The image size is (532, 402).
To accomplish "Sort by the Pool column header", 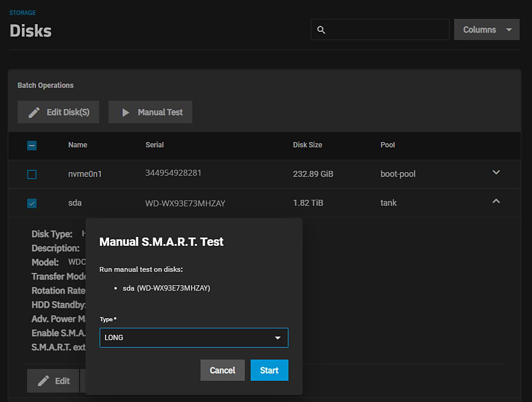I will [387, 145].
